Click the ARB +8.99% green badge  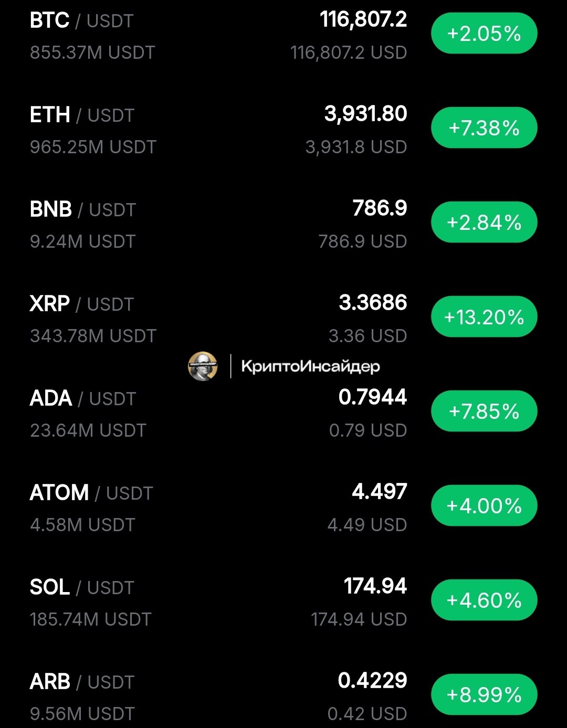click(x=484, y=695)
